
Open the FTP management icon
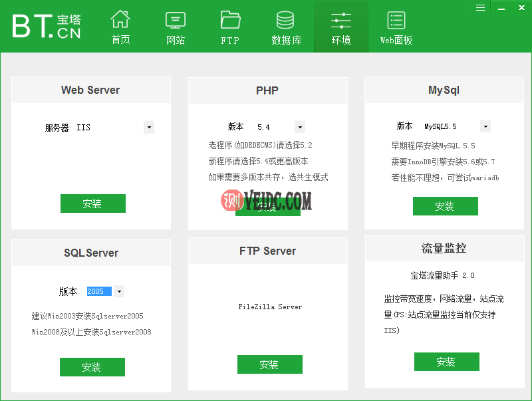pos(229,25)
